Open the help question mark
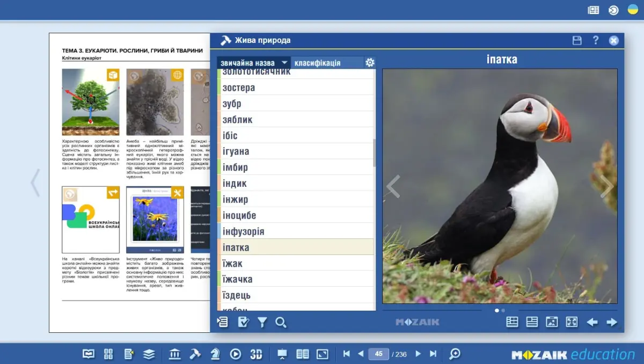Image resolution: width=644 pixels, height=364 pixels. click(596, 40)
